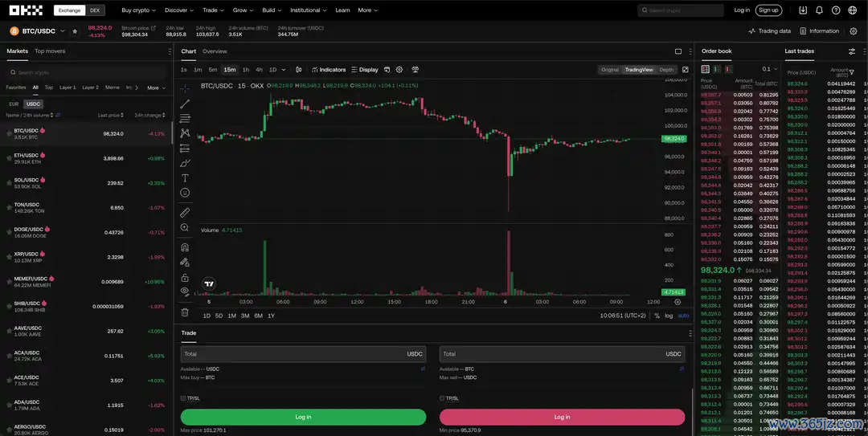Show order book both sides view
Screen dimensions: 868x436
706,69
